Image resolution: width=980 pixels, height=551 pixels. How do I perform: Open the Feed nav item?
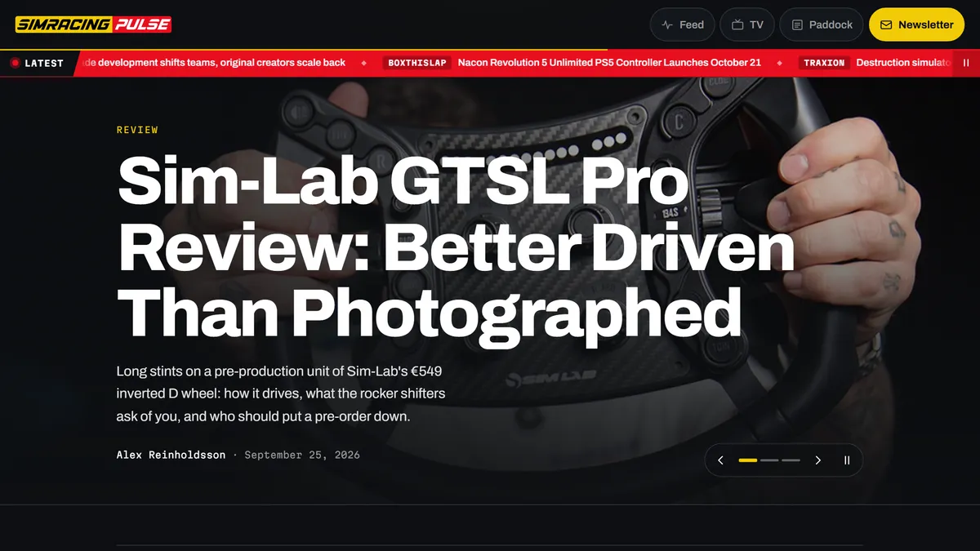tap(683, 24)
